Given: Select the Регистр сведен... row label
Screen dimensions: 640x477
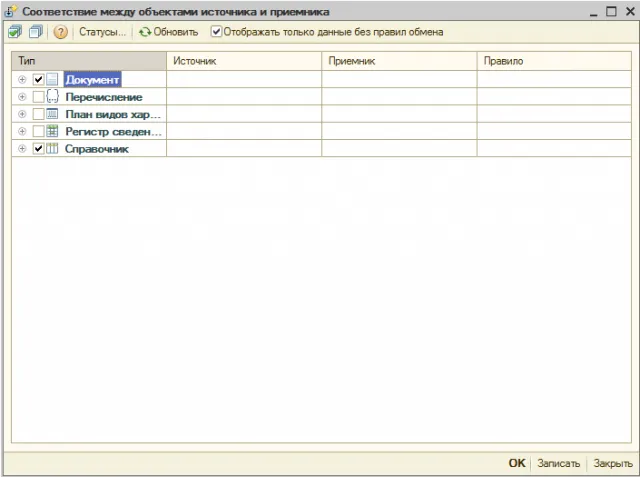Looking at the screenshot, I should tap(113, 132).
